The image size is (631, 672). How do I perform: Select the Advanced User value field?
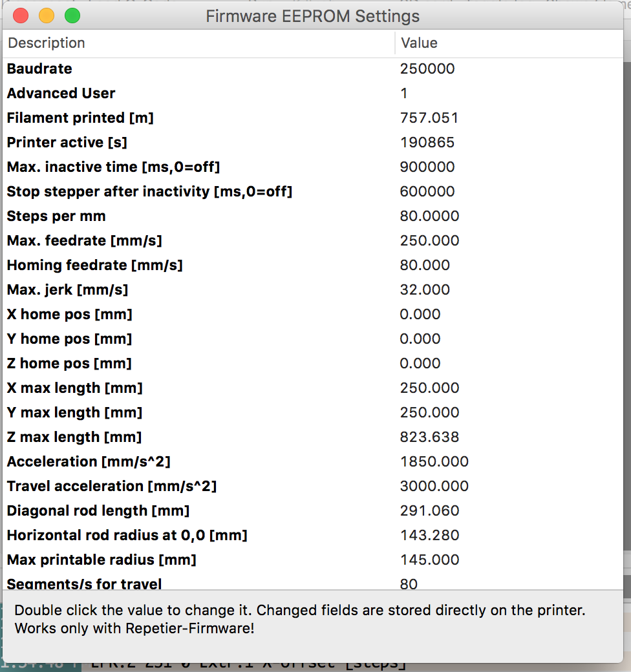(x=404, y=93)
